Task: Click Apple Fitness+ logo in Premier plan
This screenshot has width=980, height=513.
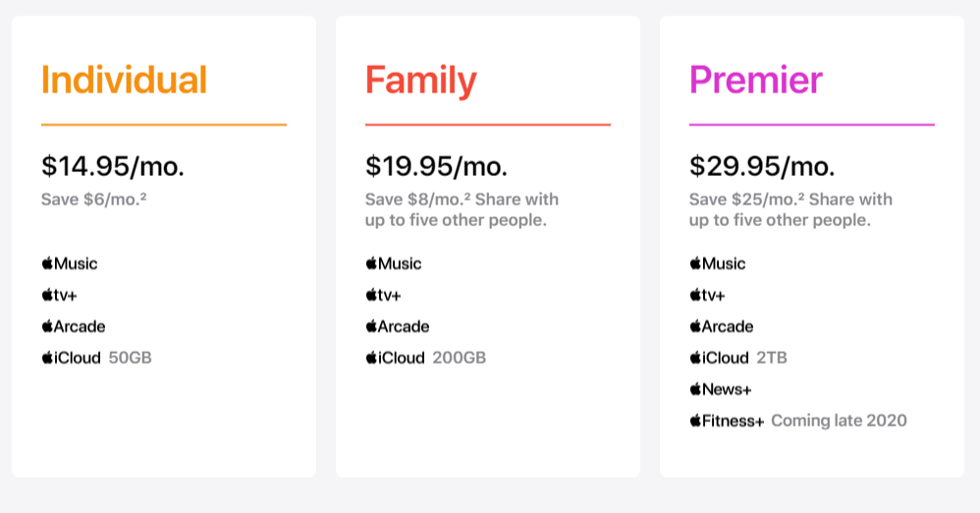Action: (x=727, y=421)
